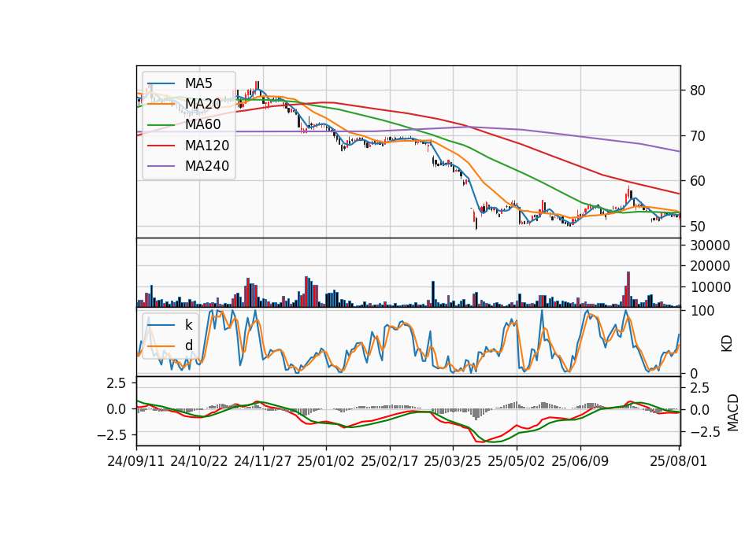The image size is (756, 543).
Task: Click the MA60 legend label
Action: click(x=202, y=125)
